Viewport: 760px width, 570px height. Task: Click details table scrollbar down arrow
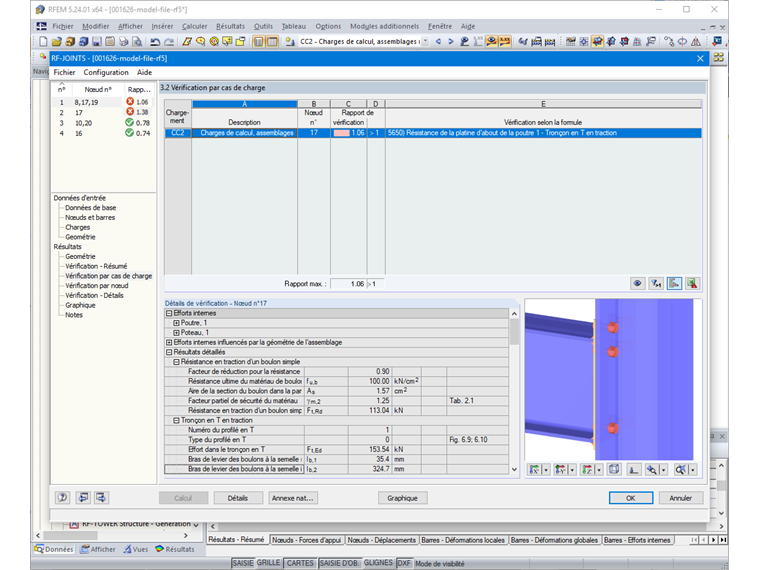pyautogui.click(x=514, y=469)
